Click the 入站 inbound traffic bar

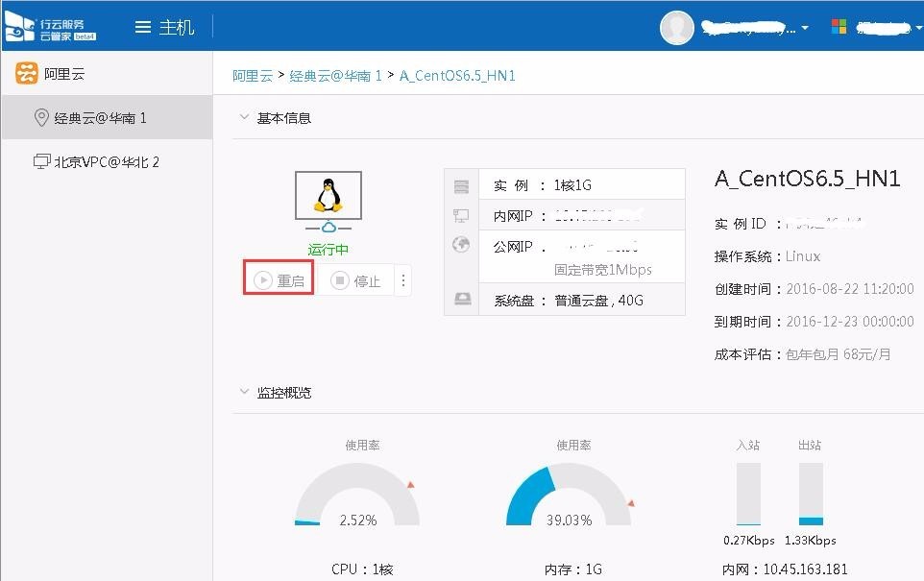coord(748,494)
